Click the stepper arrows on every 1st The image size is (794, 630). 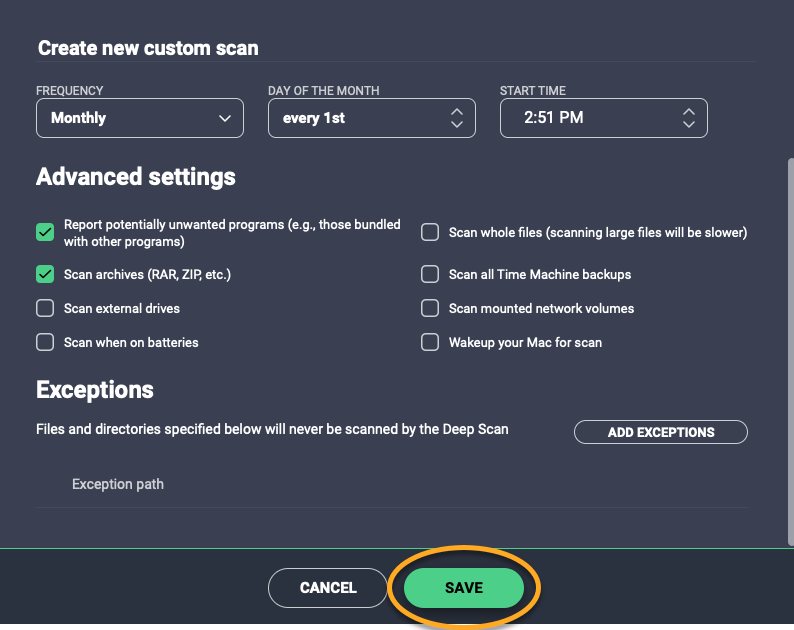tap(456, 118)
